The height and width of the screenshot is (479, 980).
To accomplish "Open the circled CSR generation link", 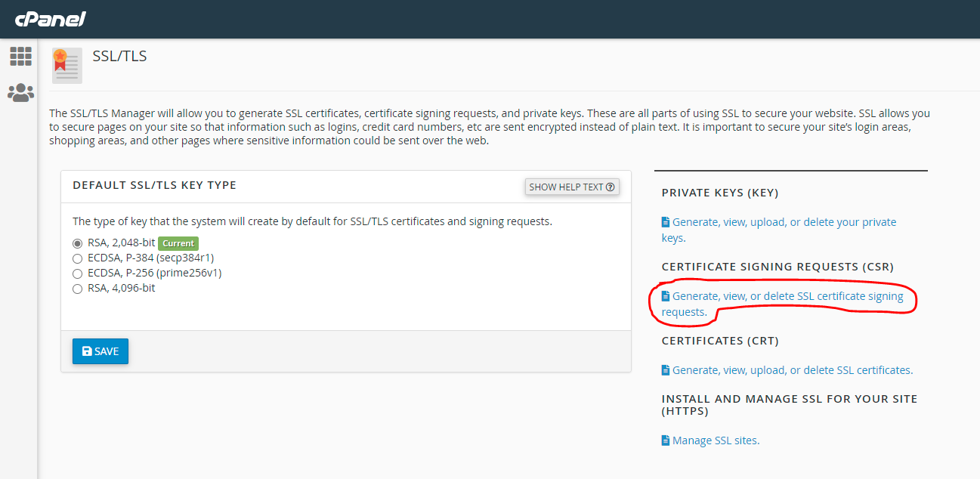I will click(x=786, y=296).
